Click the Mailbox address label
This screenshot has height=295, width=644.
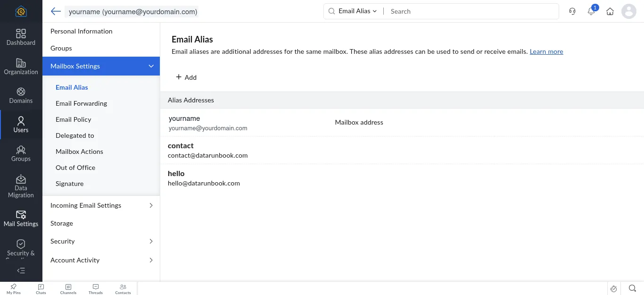point(359,122)
